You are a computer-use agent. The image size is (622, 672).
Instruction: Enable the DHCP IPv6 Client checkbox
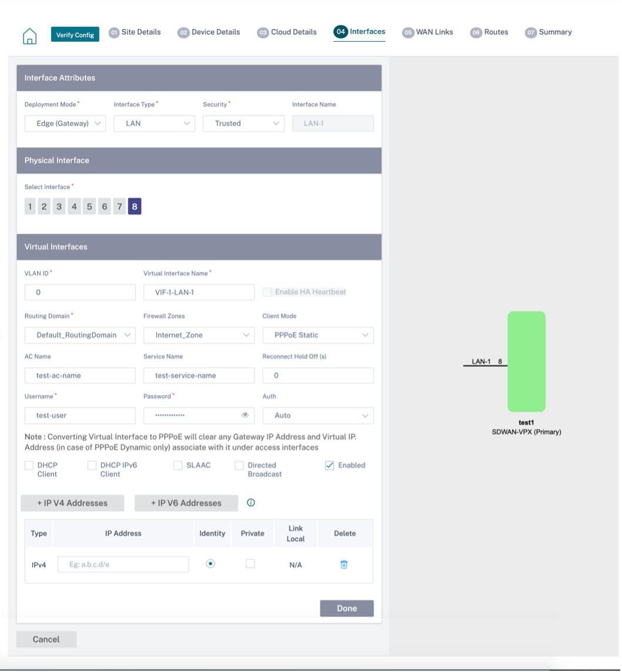92,465
